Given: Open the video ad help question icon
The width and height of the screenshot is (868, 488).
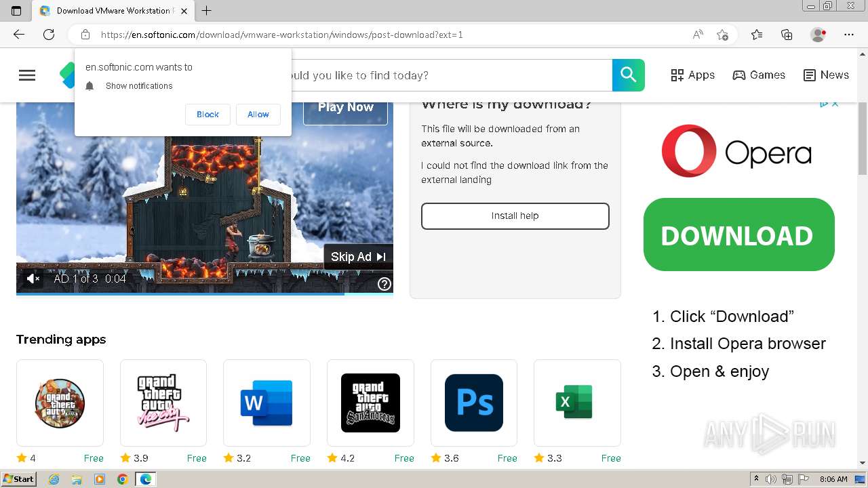Looking at the screenshot, I should [384, 284].
